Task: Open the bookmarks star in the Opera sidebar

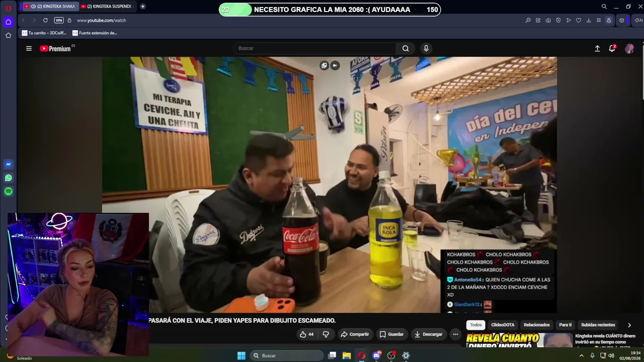Action: [x=8, y=35]
